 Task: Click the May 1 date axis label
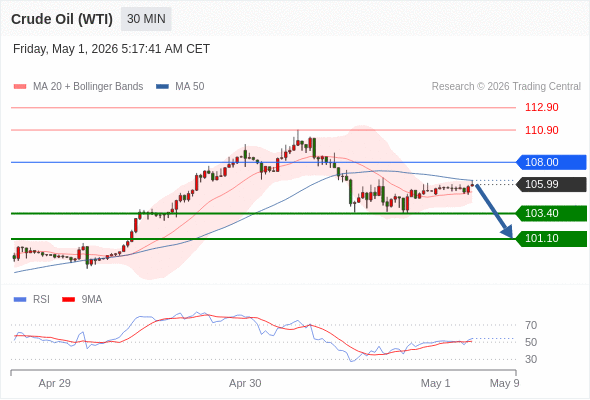pyautogui.click(x=435, y=383)
